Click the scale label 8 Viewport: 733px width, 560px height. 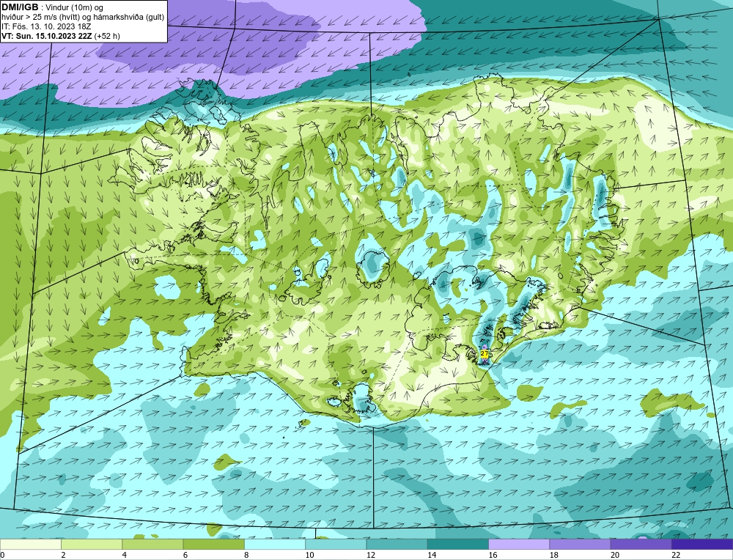pos(246,555)
